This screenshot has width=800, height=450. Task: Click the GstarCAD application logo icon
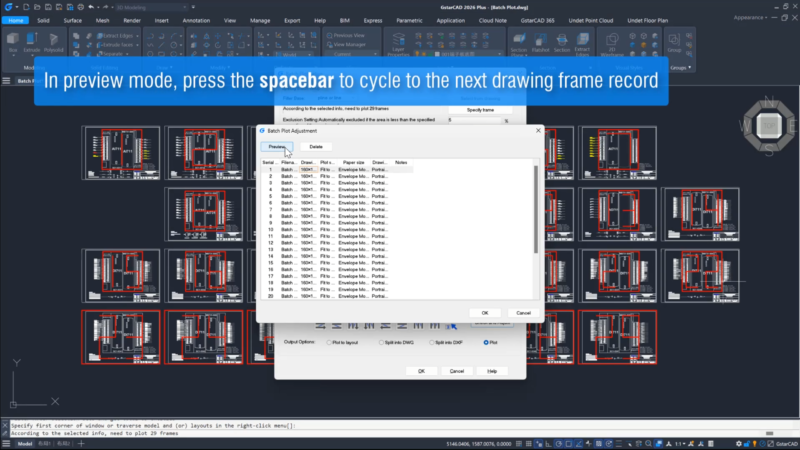7,6
